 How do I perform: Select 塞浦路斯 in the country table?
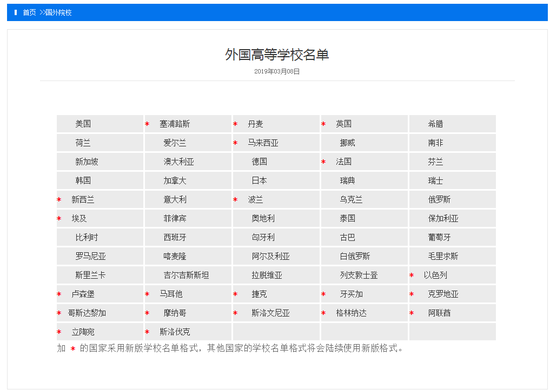coord(175,124)
